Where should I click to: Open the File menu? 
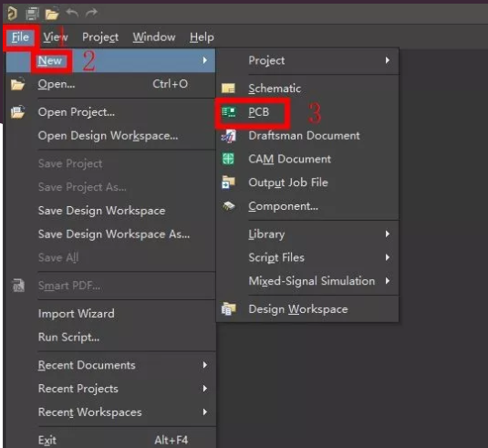click(x=20, y=37)
